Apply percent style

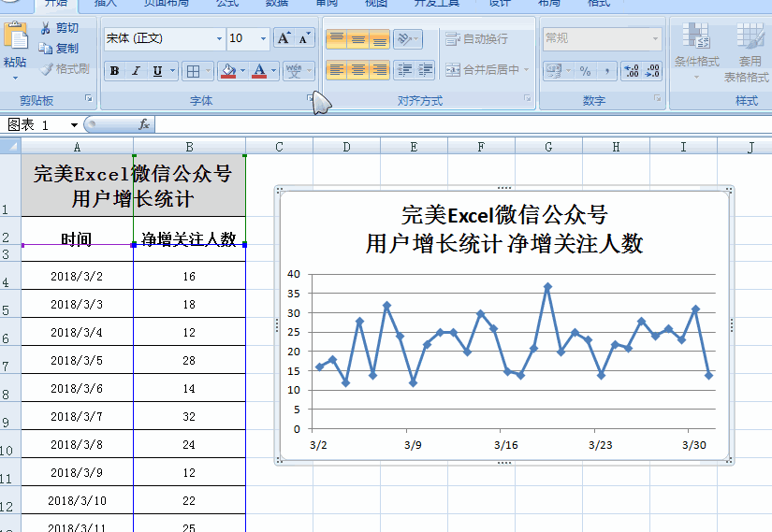click(x=585, y=71)
